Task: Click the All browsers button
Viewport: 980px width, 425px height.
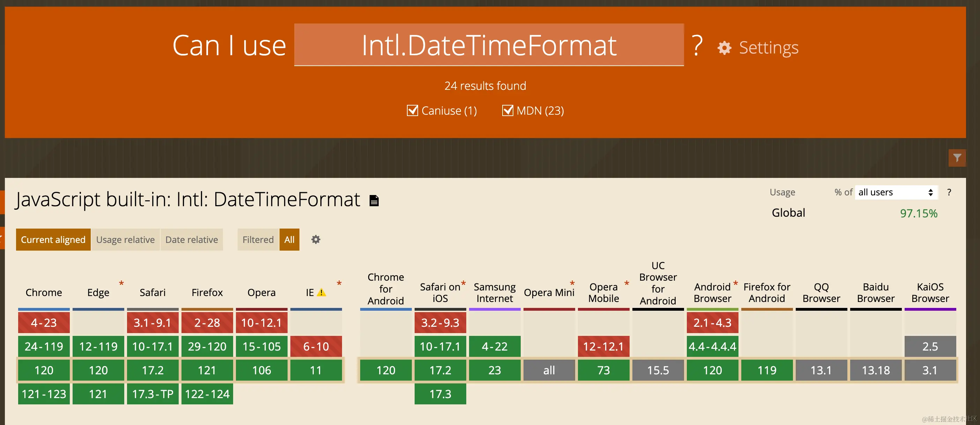Action: [x=289, y=239]
